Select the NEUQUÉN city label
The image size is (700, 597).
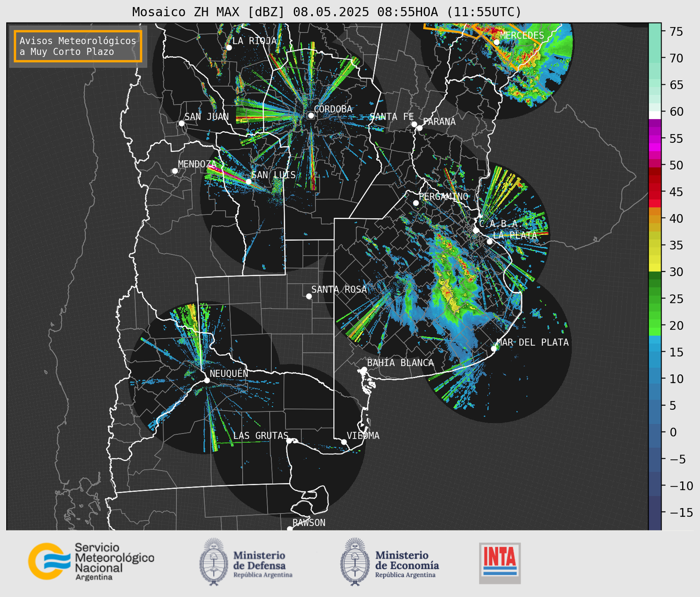[x=229, y=373]
